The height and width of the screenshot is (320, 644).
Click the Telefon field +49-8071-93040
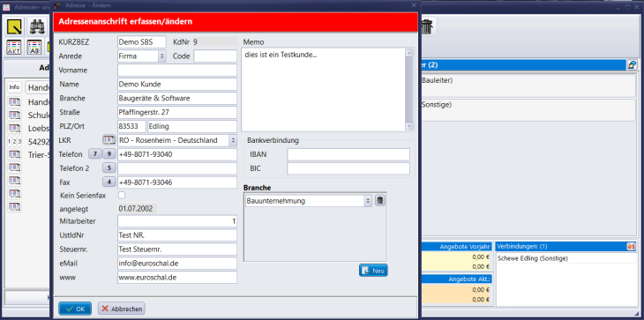[x=177, y=154]
